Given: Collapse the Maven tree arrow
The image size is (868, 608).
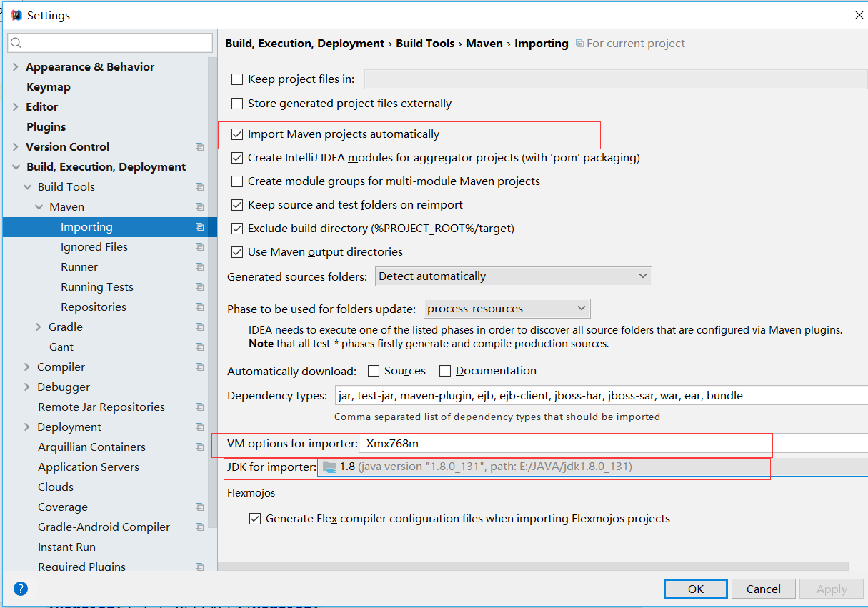Looking at the screenshot, I should pos(39,206).
